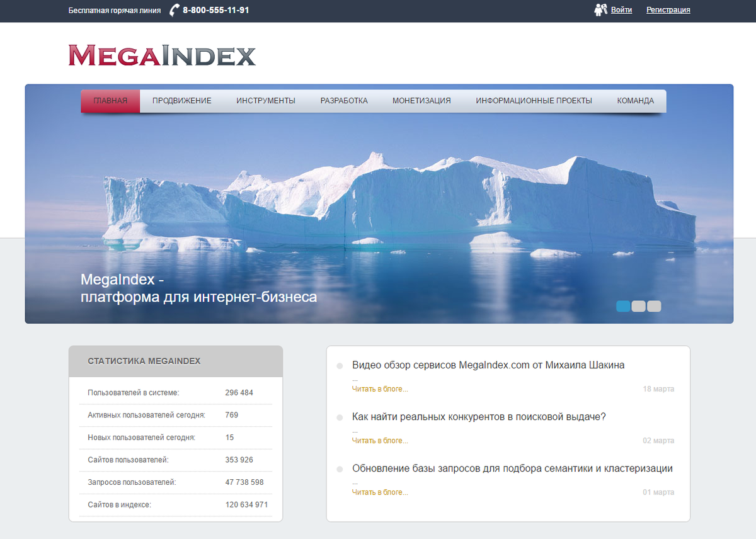
Task: Switch to the third banner slide dot
Action: 654,307
